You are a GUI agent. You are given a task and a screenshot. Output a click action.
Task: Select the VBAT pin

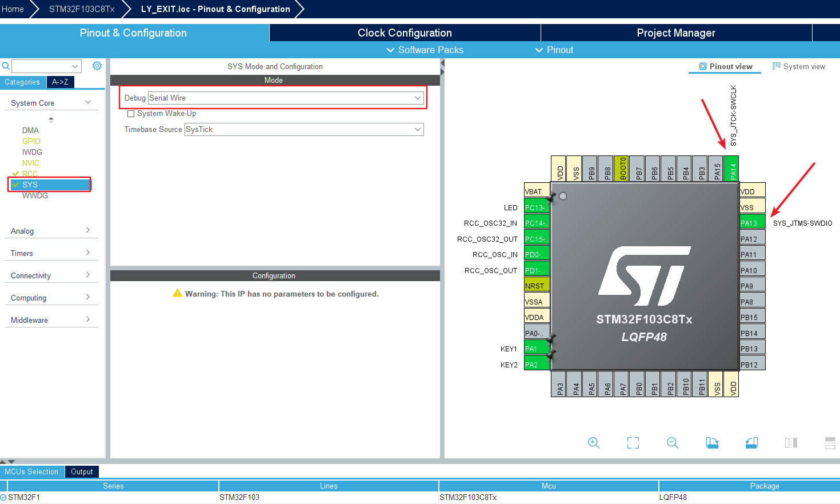pos(537,191)
